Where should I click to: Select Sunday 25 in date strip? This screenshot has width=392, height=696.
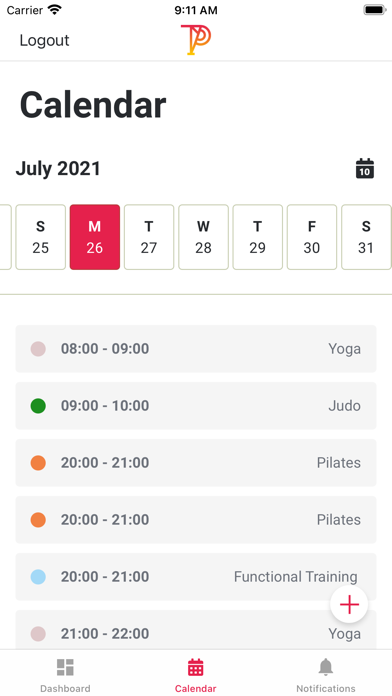click(40, 237)
